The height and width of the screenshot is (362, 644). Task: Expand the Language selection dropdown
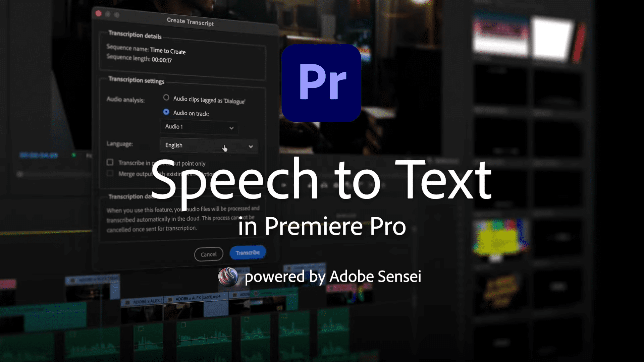[208, 146]
